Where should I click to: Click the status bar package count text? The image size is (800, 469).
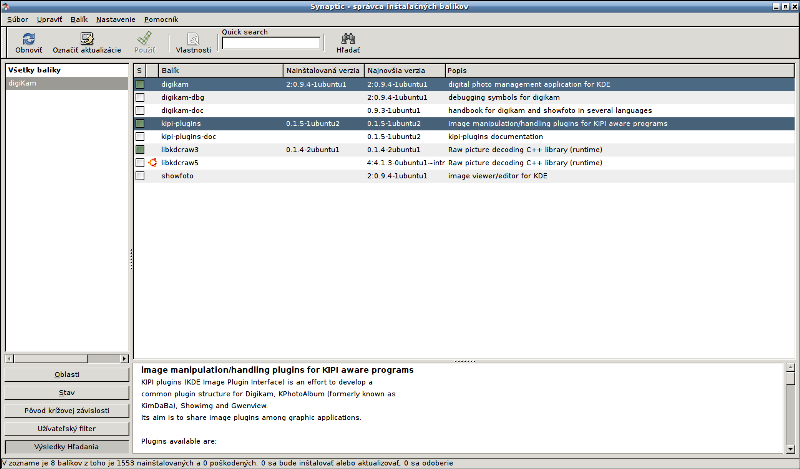[x=228, y=463]
